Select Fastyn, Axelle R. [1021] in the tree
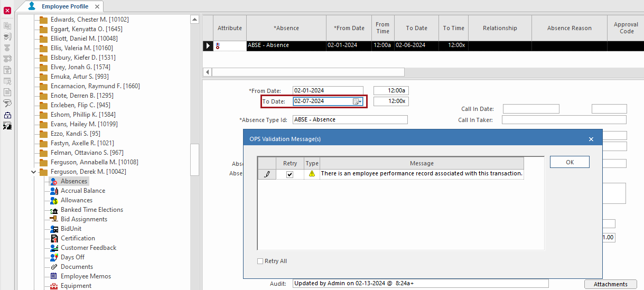Screen dimensions: 644x290 click(x=82, y=143)
